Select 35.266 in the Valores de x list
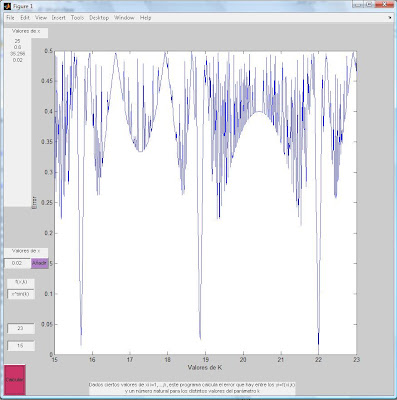This screenshot has height=400, width=397. pyautogui.click(x=17, y=54)
